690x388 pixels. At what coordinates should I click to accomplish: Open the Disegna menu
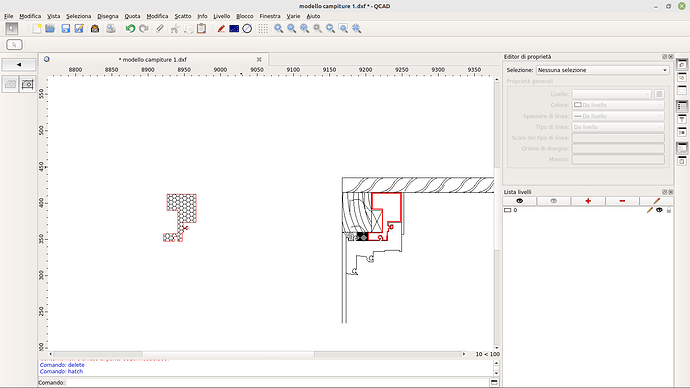point(108,16)
